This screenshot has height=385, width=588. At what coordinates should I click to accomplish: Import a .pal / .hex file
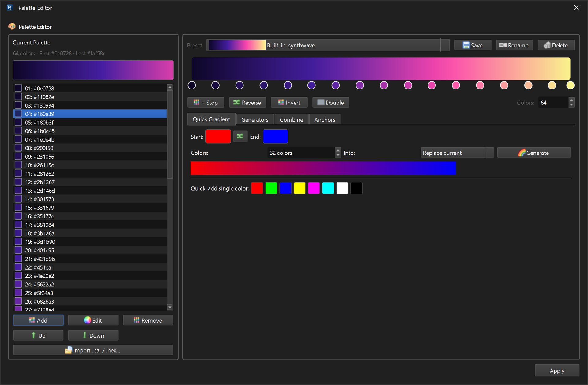93,350
